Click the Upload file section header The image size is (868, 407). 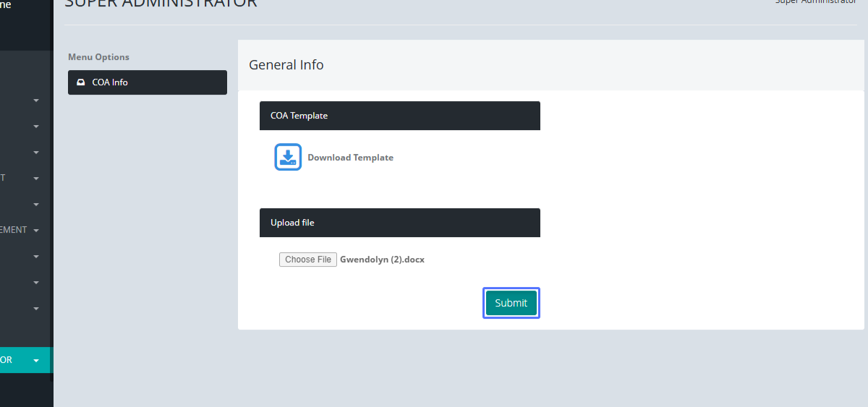(x=399, y=223)
